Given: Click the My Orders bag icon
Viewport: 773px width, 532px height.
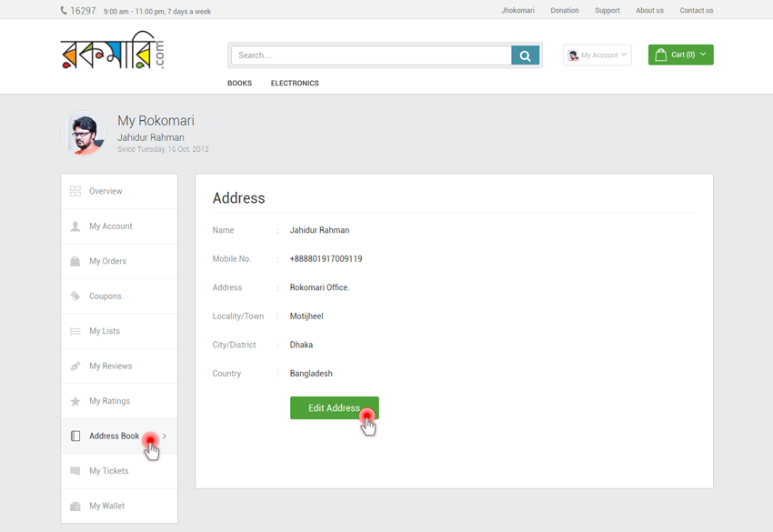Looking at the screenshot, I should (x=75, y=261).
